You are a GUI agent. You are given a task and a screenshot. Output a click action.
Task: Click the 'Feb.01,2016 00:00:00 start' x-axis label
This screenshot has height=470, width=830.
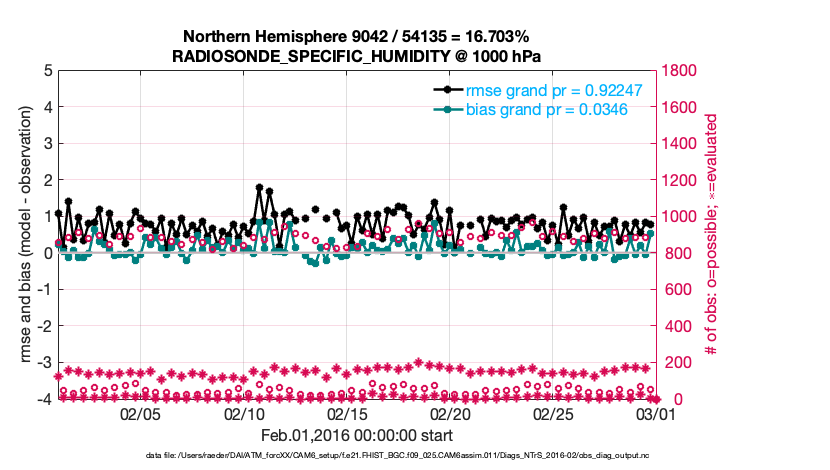click(357, 435)
